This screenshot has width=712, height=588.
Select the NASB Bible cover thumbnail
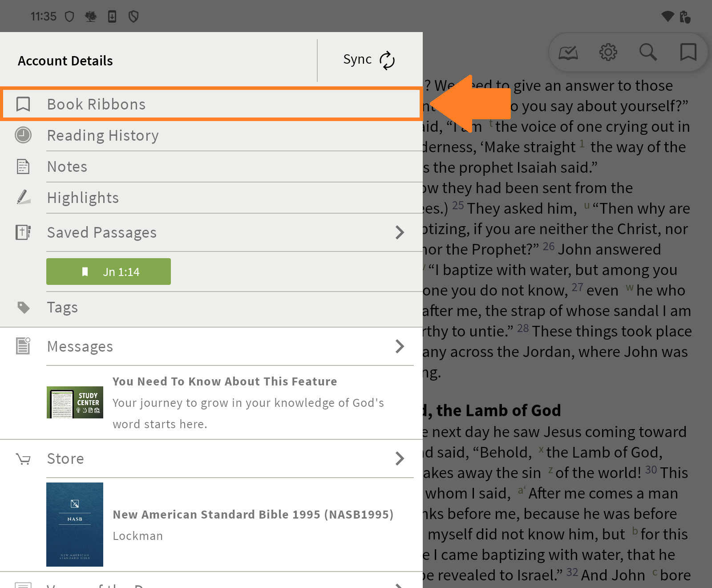75,524
